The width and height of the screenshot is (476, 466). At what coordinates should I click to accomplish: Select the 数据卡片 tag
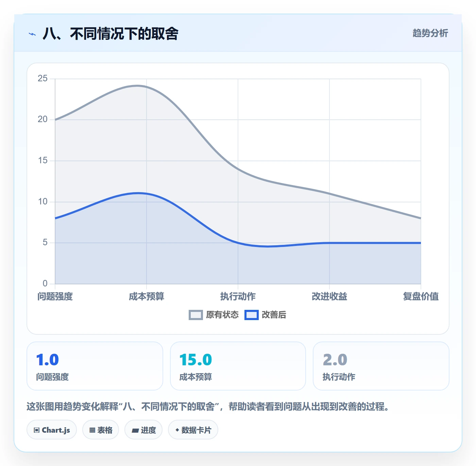coord(193,430)
